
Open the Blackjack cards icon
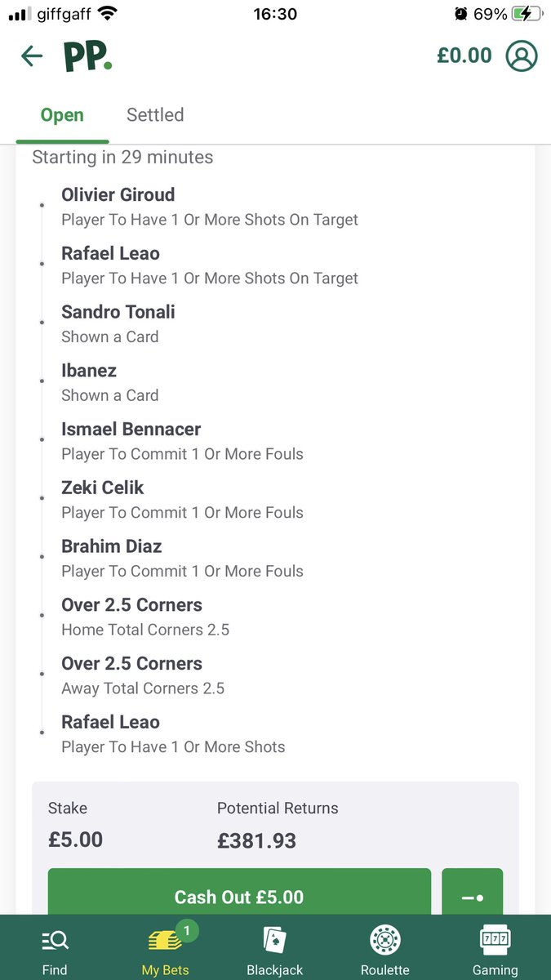click(275, 941)
